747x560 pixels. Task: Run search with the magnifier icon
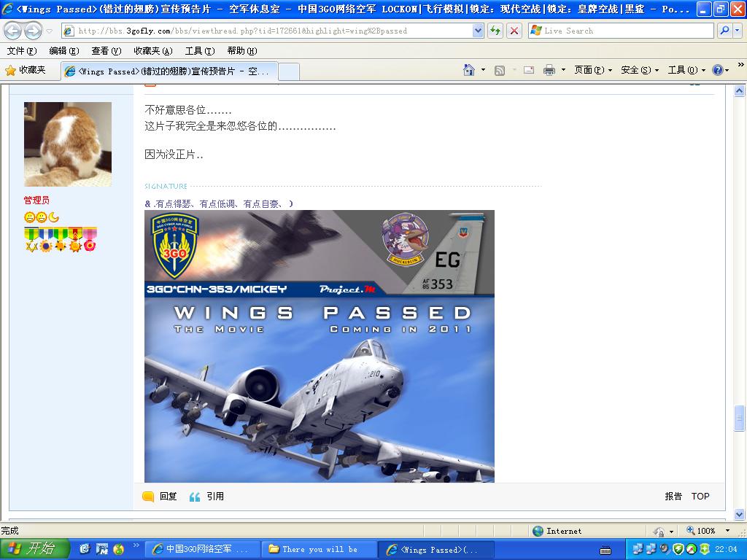724,31
